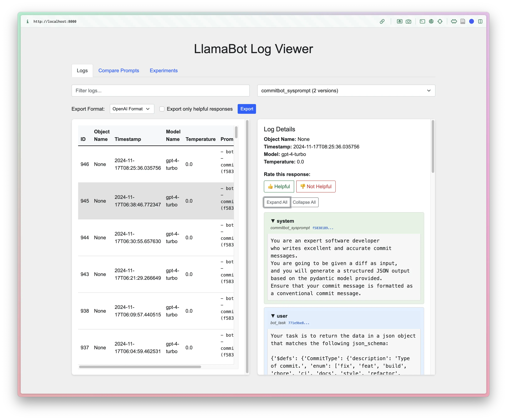Click the Collapse All button

[x=304, y=202]
